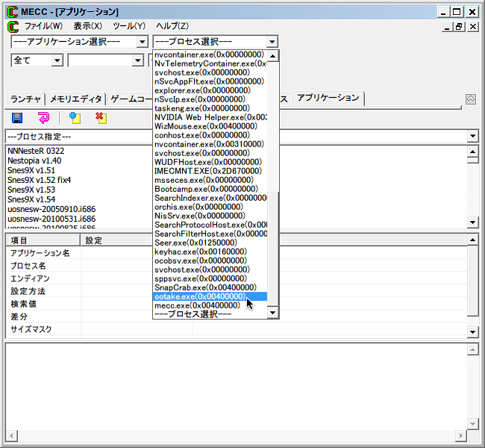This screenshot has height=448, width=485.
Task: Select SnapCrab.exe(0x00400000) process
Action: (210, 287)
